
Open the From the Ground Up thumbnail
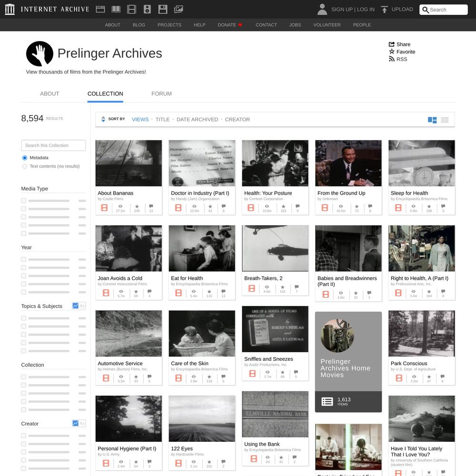click(x=348, y=163)
